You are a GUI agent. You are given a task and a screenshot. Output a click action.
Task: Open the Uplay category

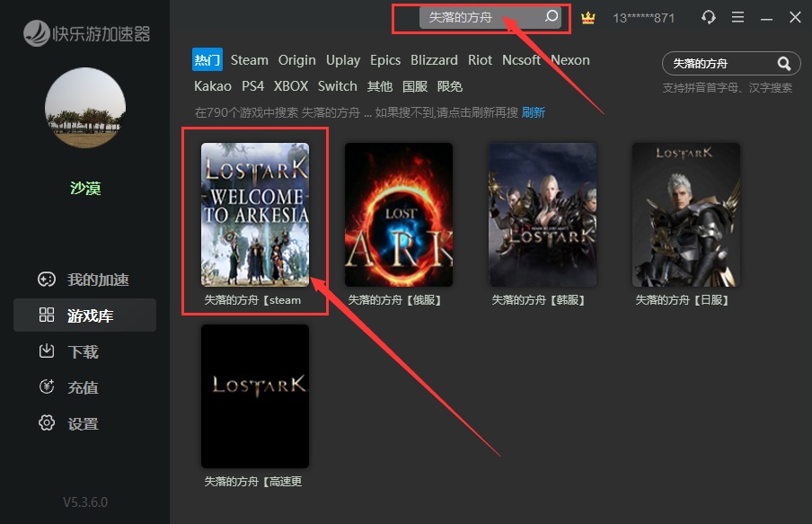pyautogui.click(x=343, y=60)
